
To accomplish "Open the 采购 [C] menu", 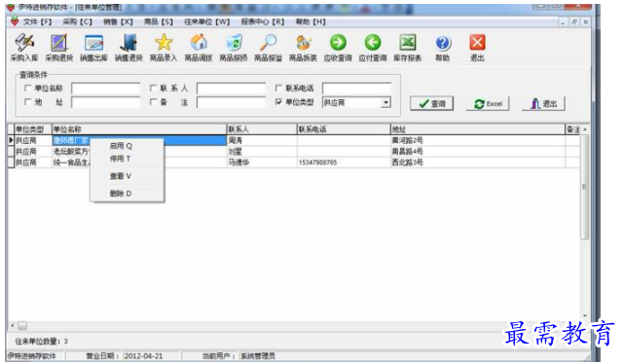I will click(x=78, y=21).
